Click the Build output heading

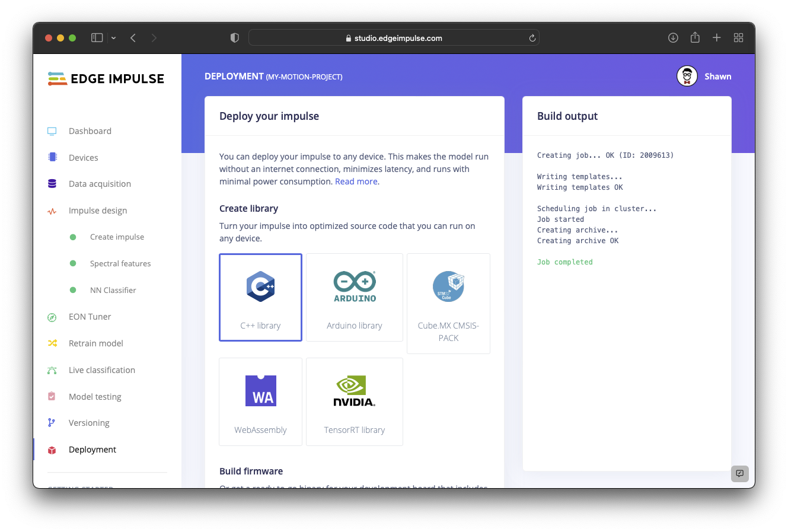pos(567,116)
